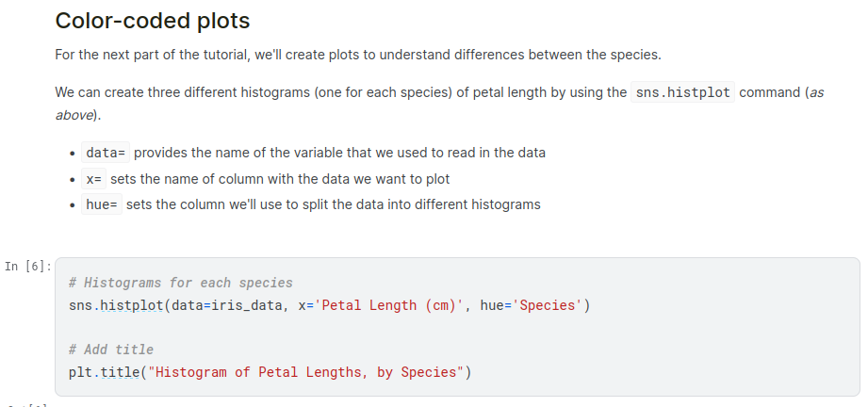
Task: Click the "# Add title" comment line
Action: [x=110, y=350]
